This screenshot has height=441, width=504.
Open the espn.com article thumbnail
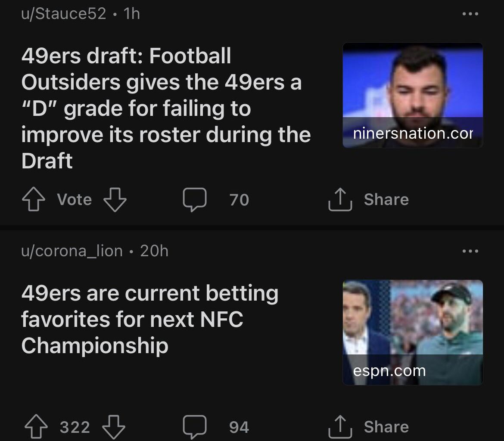coord(412,332)
